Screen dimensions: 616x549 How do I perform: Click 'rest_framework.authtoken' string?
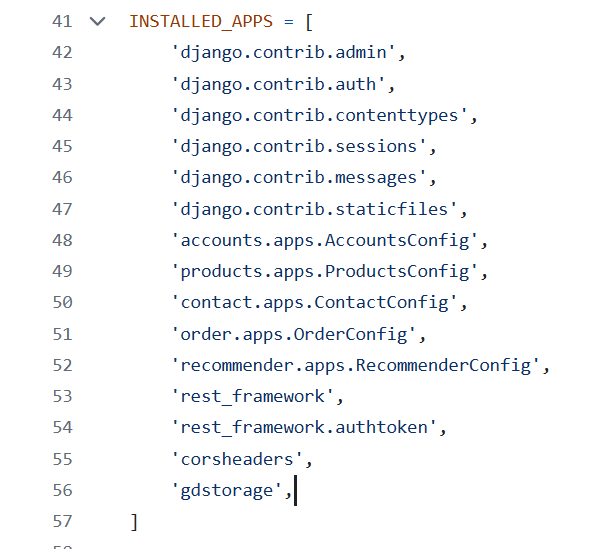click(x=304, y=428)
